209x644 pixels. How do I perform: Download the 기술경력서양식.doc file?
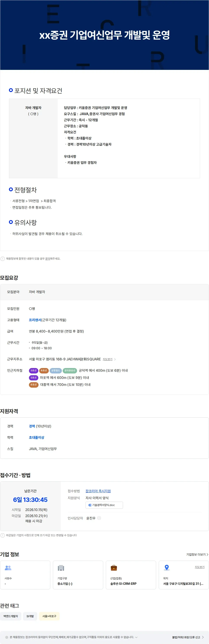(x=104, y=505)
